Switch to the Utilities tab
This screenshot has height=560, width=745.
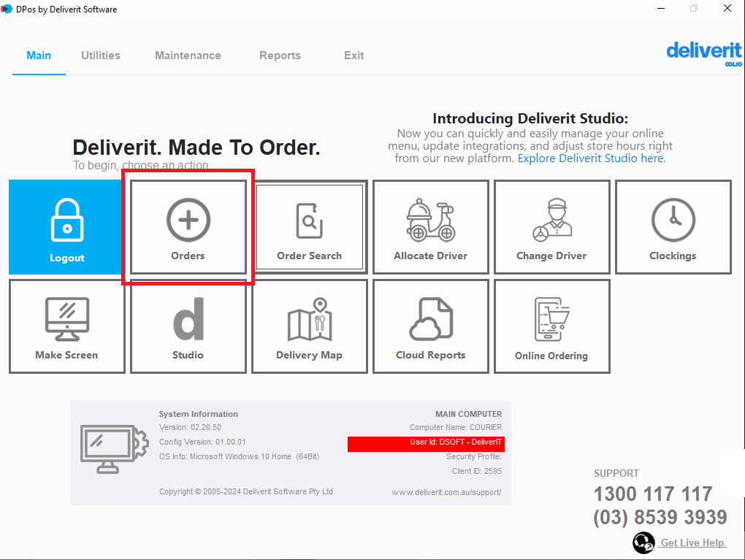click(100, 55)
